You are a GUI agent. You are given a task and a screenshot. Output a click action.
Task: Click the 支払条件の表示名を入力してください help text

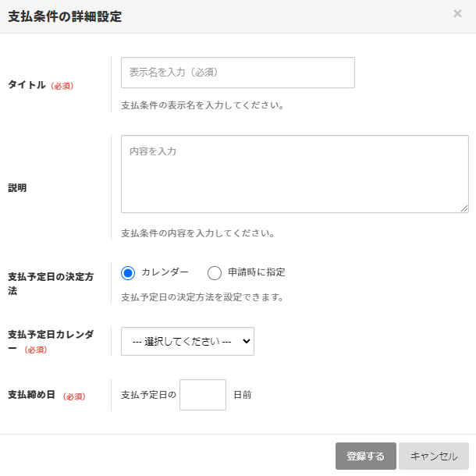202,105
